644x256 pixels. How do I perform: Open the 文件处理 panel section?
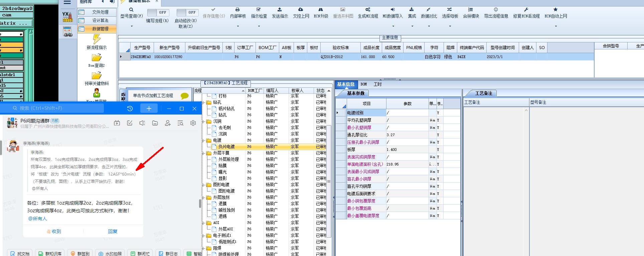[97, 12]
